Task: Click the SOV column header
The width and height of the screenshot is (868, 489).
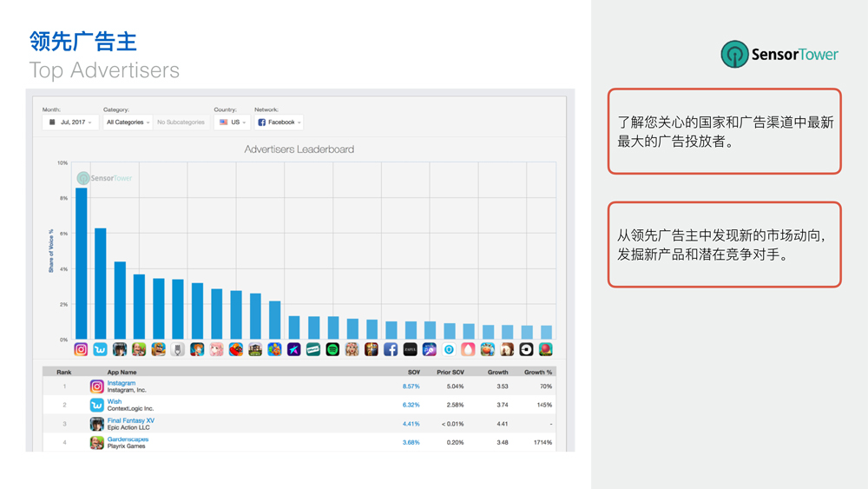Action: tap(413, 372)
